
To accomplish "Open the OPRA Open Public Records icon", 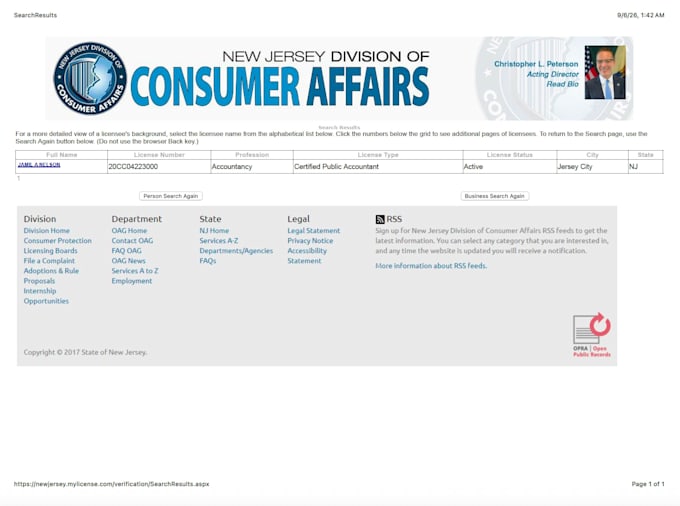I will [x=592, y=335].
